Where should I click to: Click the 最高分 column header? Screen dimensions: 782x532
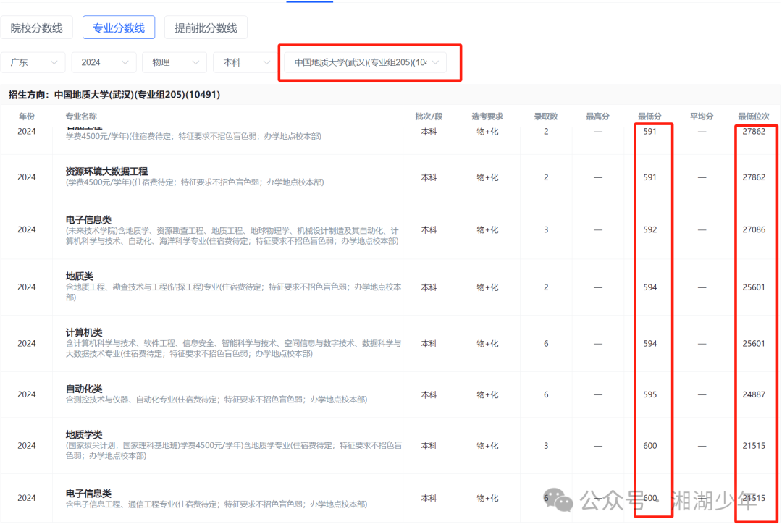pyautogui.click(x=597, y=117)
